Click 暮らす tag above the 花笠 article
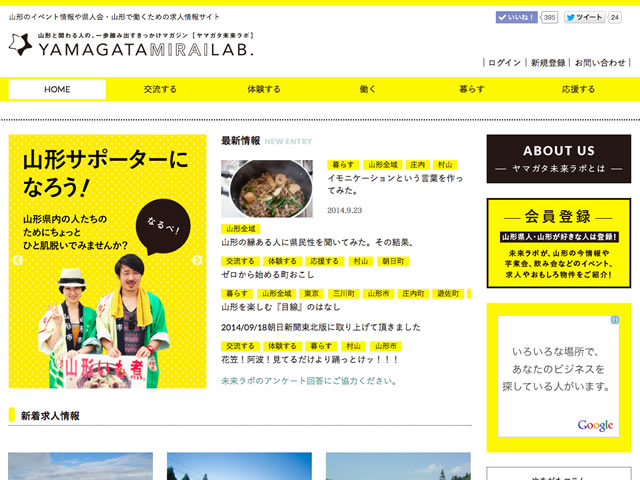The width and height of the screenshot is (640, 480). (321, 346)
